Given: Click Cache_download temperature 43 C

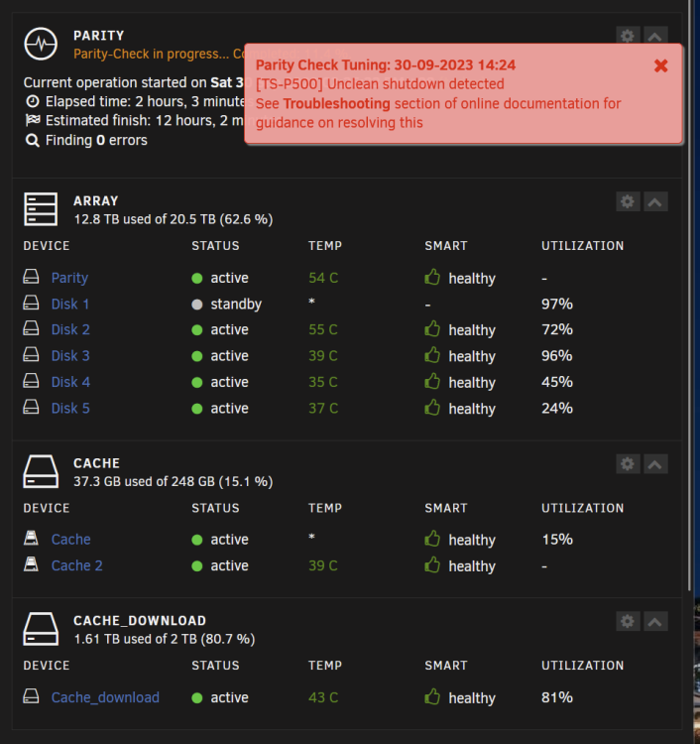Looking at the screenshot, I should [323, 697].
